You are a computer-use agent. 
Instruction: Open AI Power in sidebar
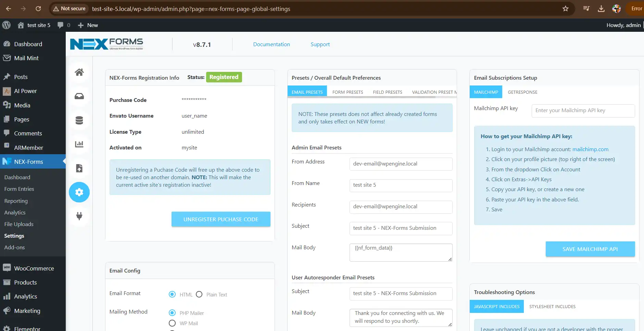25,91
